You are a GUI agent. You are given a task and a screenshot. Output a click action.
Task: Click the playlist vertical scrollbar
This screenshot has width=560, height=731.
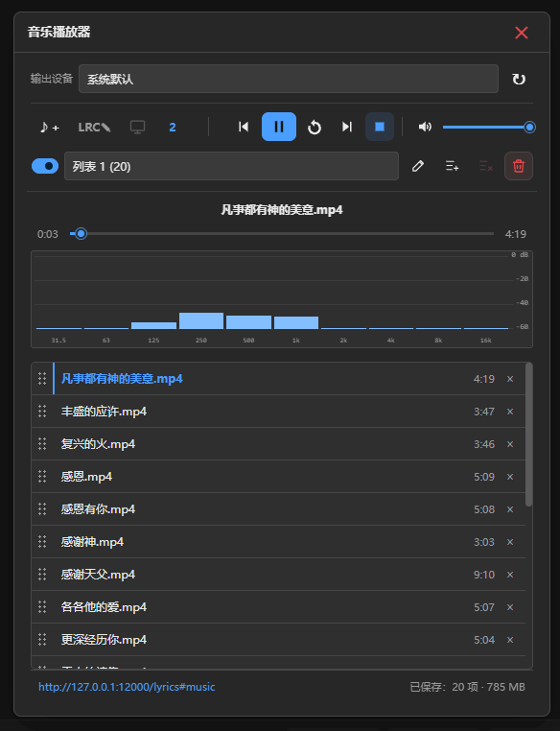pos(528,435)
